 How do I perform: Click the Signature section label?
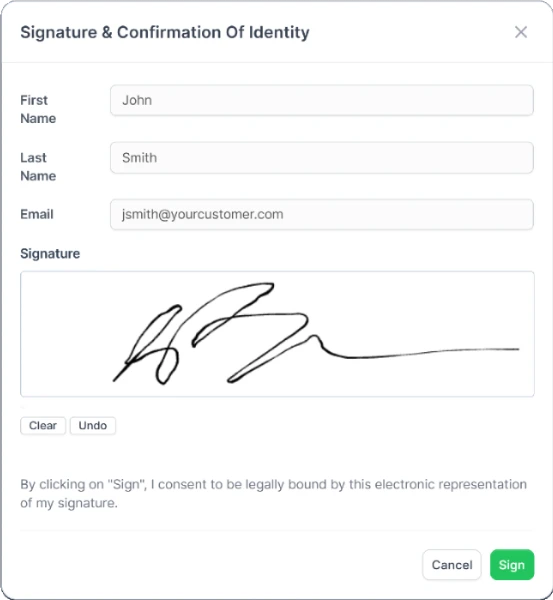tap(50, 254)
